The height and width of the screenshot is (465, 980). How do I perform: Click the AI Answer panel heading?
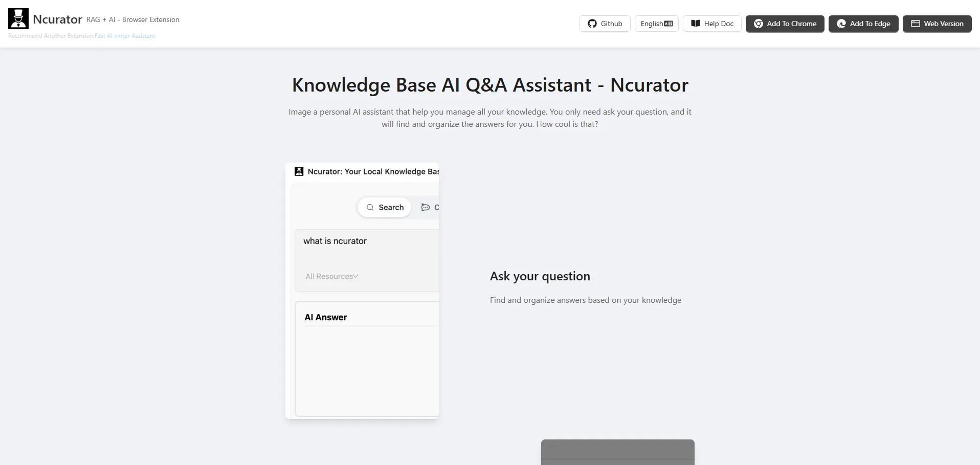pos(326,317)
